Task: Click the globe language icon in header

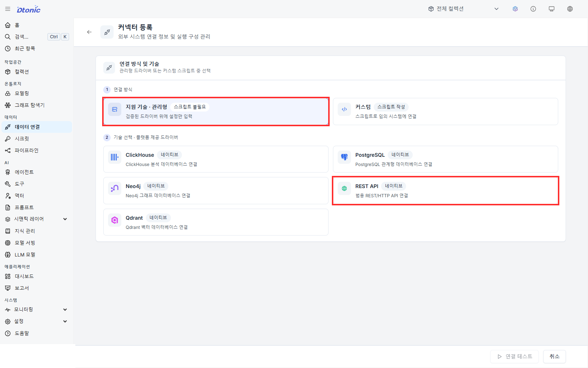Action: click(570, 9)
